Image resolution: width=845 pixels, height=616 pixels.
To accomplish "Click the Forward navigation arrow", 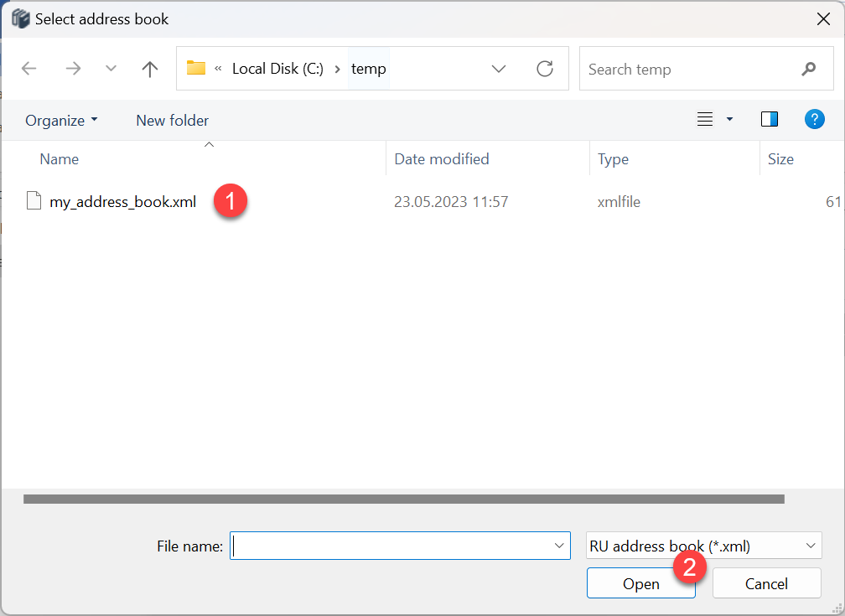I will pos(73,69).
